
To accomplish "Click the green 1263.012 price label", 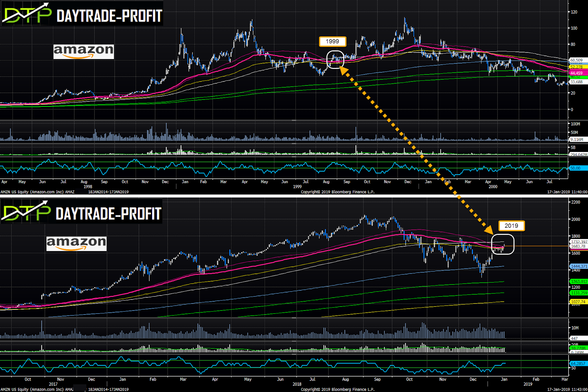I will click(579, 282).
